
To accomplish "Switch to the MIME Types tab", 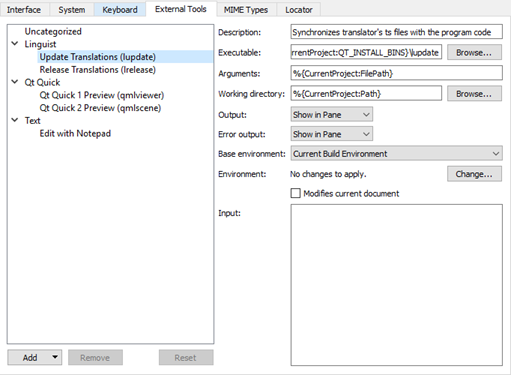I will point(246,10).
